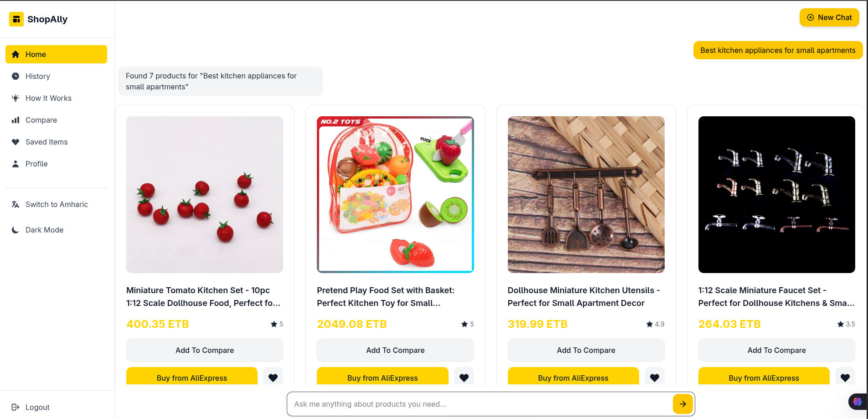Switch the interface to Amharic

tap(57, 204)
